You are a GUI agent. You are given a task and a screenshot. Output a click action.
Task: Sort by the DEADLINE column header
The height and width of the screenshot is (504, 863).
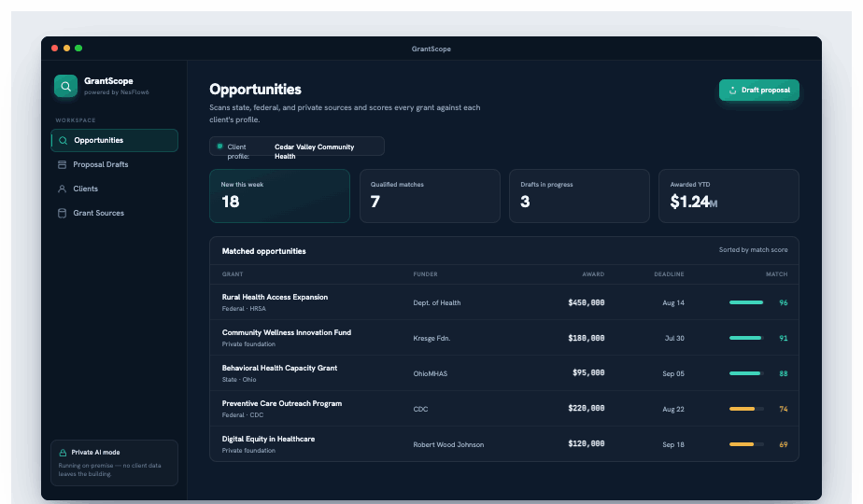pyautogui.click(x=669, y=274)
